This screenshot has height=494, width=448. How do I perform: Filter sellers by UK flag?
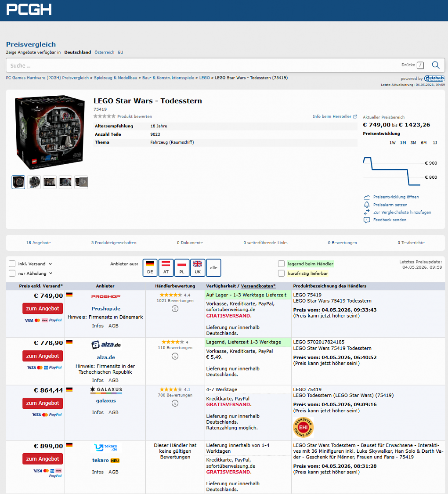click(x=198, y=268)
